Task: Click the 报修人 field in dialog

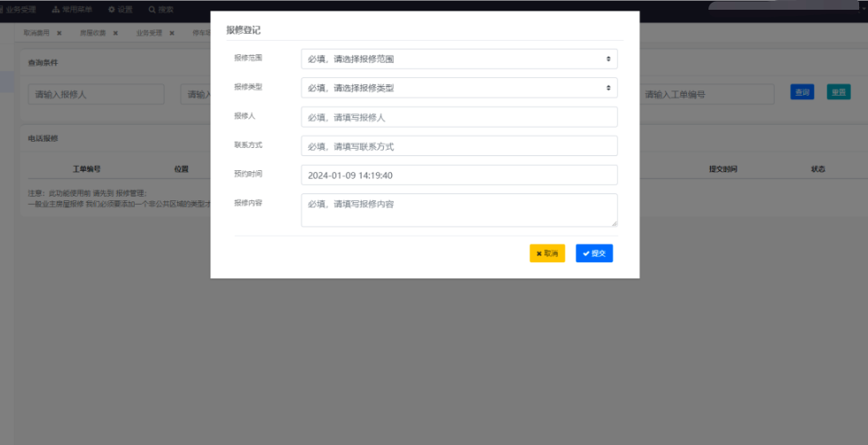Action: tap(458, 117)
